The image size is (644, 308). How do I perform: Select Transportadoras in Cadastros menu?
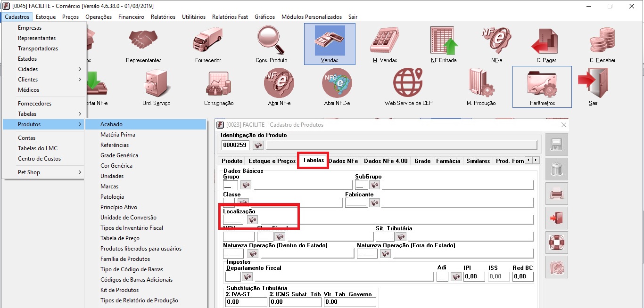(x=44, y=49)
